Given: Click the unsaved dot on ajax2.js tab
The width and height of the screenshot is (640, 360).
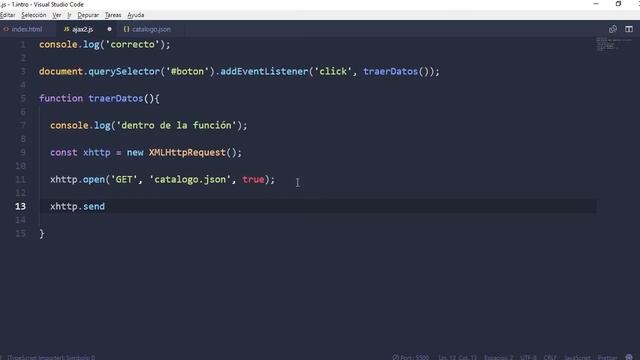Looking at the screenshot, I should click(109, 29).
